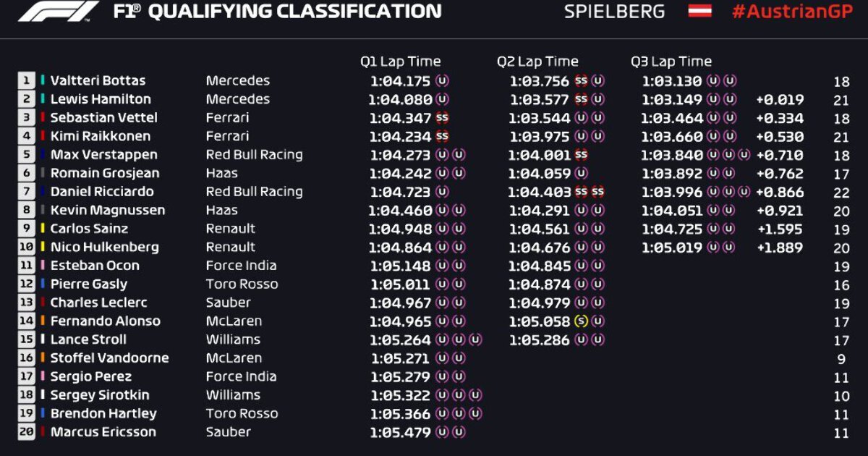Click supersoft tyre icon in Vettel's Q1 time

442,117
